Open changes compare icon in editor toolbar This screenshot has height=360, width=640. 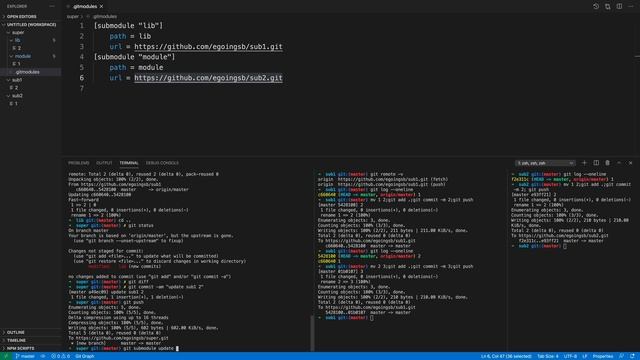pyautogui.click(x=608, y=7)
